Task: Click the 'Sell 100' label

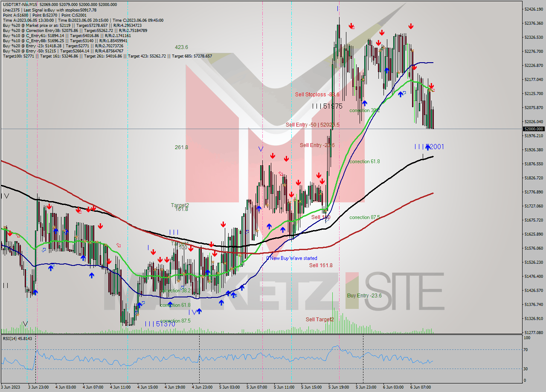Action: (x=321, y=217)
